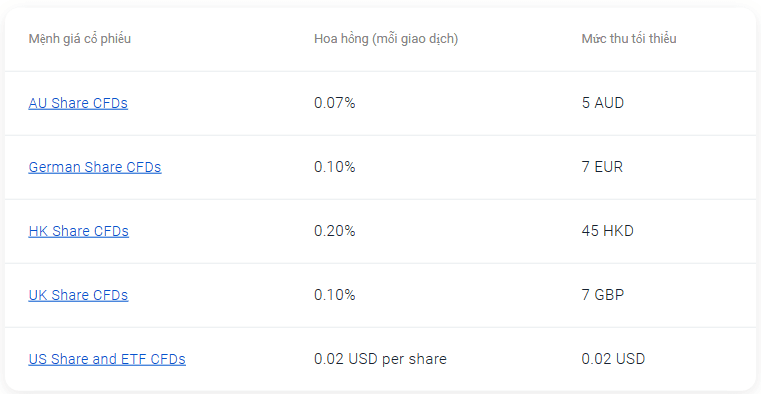
Task: Select the 7 GBP minimum charge cell
Action: pos(603,295)
